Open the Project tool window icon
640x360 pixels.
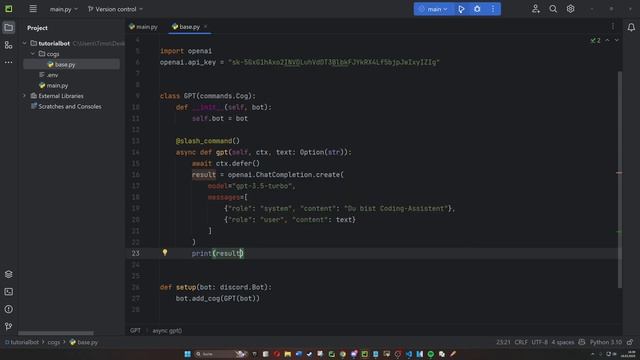click(x=9, y=28)
